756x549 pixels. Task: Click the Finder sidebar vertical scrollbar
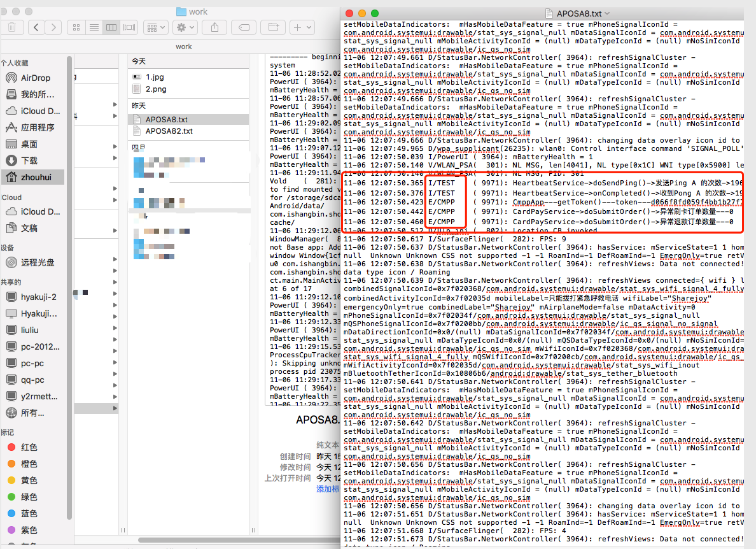pos(69,288)
